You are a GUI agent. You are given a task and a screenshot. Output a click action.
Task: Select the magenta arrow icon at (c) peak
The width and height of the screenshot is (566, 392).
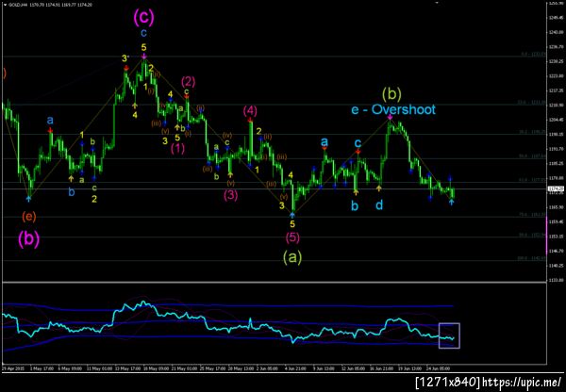click(144, 57)
